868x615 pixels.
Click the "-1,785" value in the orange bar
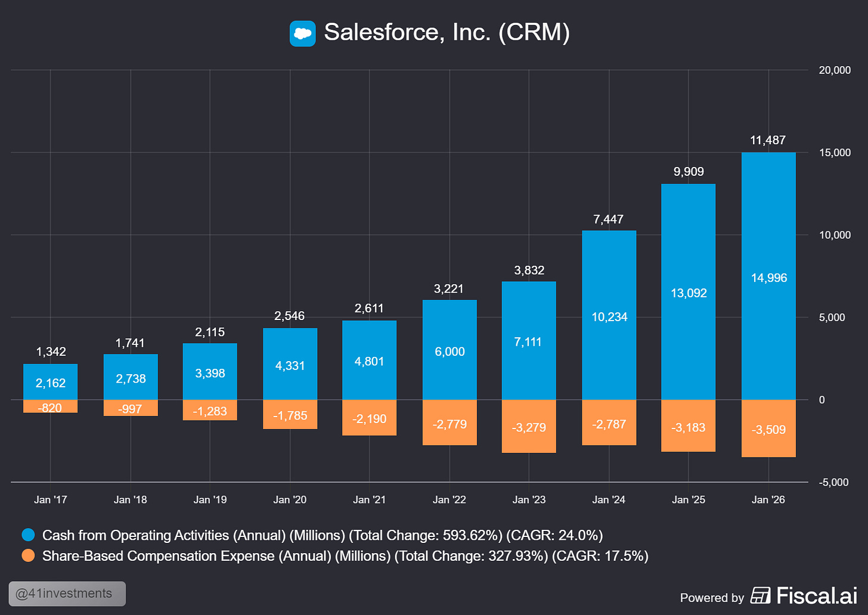[290, 415]
